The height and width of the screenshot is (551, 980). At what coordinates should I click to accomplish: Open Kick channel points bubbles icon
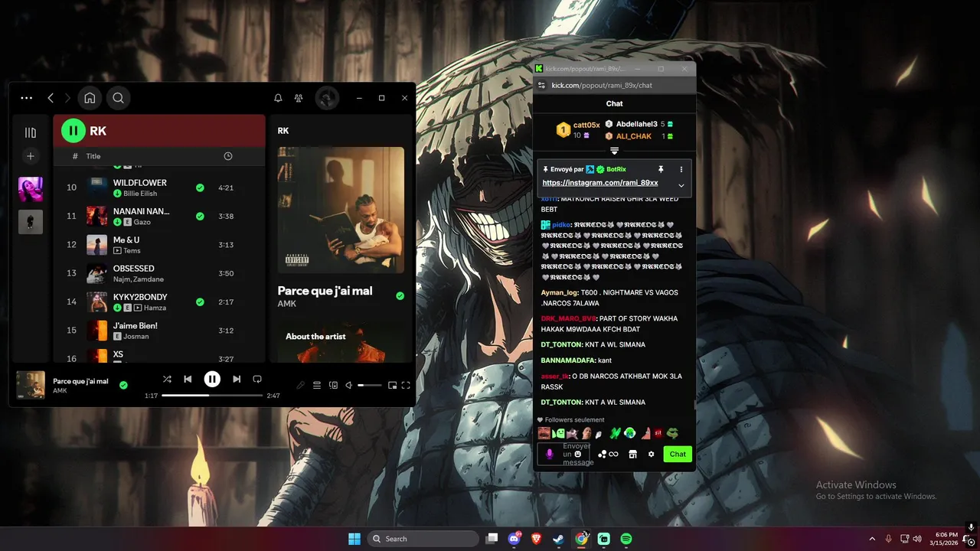click(x=603, y=454)
